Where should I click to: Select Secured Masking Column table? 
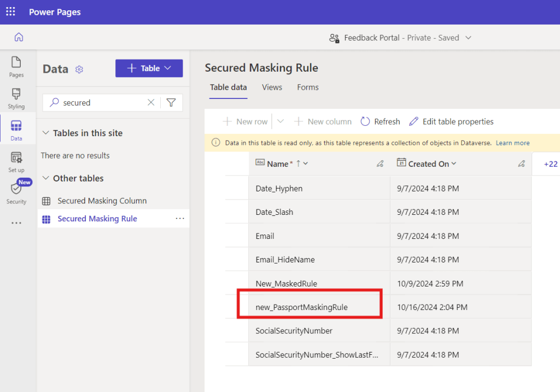click(102, 201)
